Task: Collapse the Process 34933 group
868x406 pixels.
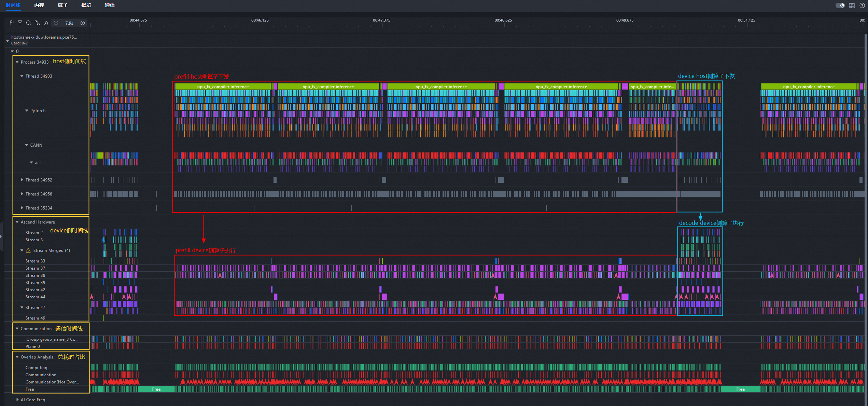Action: coord(17,62)
